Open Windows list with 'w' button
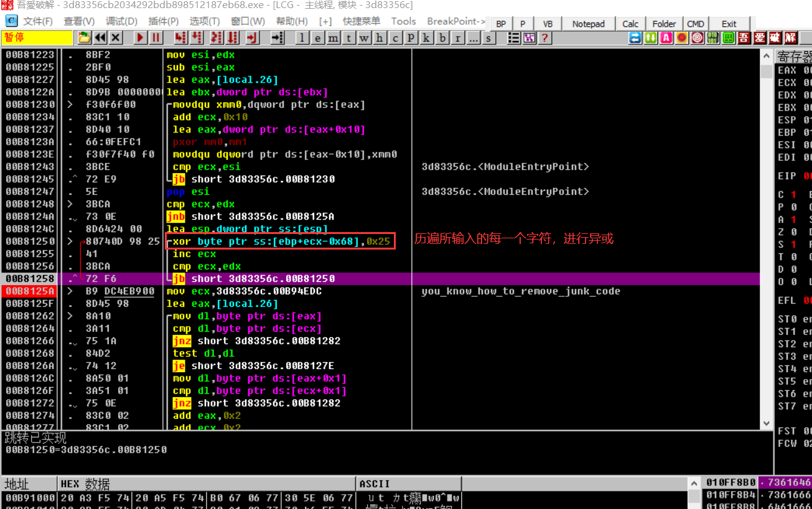Viewport: 812px width, 509px height. coord(365,38)
